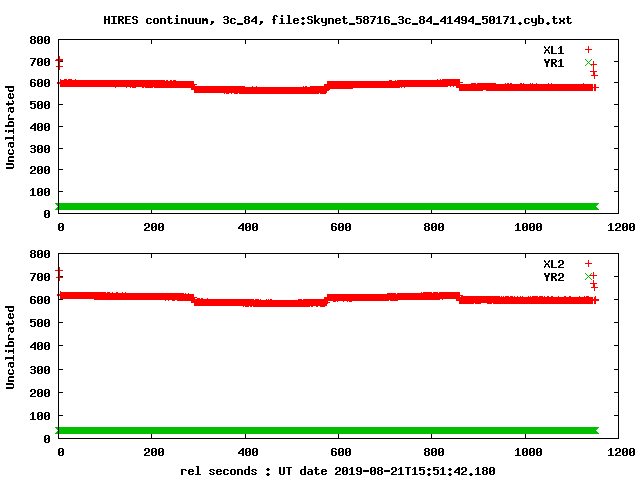
Task: Click the top plot's Uncalibrated axis label
Action: click(10, 127)
